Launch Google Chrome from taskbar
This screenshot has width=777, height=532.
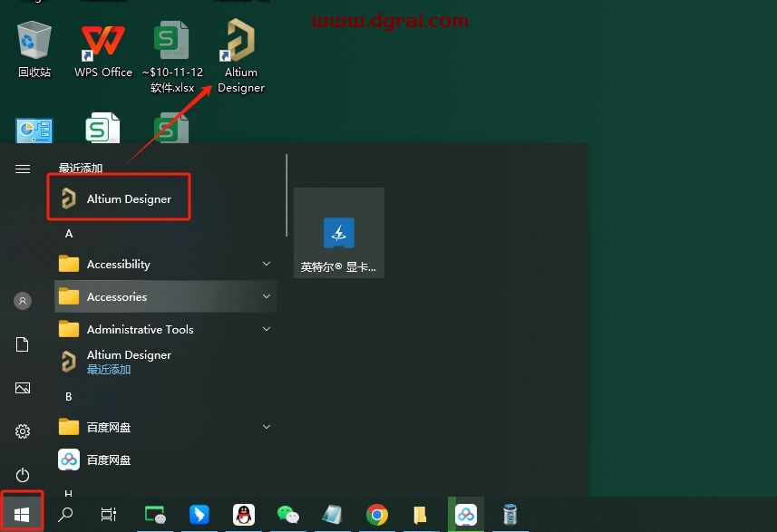click(377, 515)
